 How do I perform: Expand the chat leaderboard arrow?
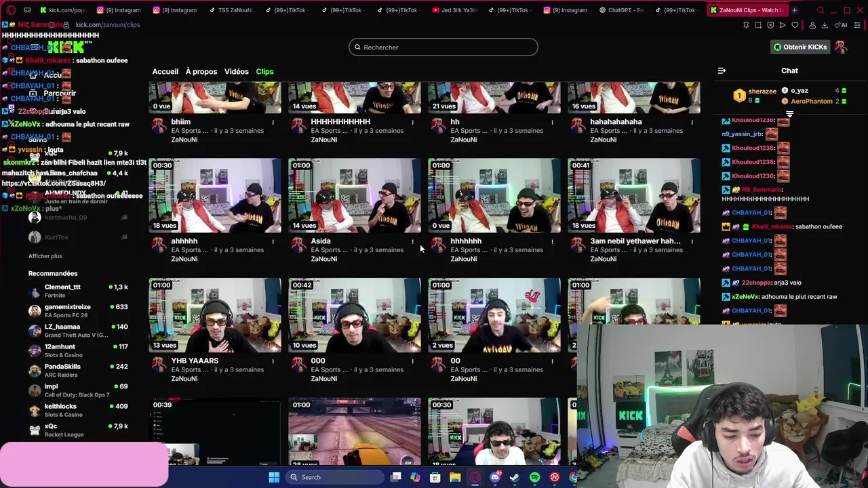(789, 114)
